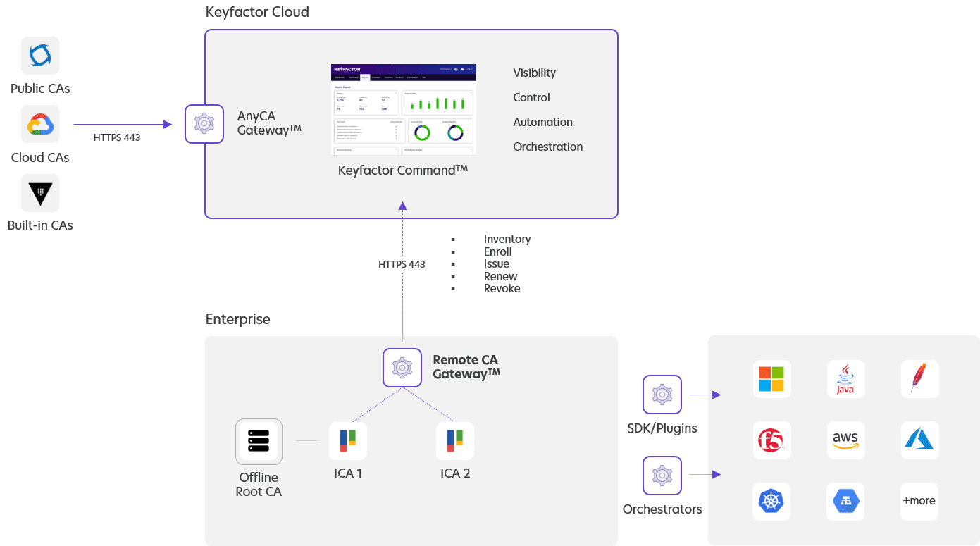Click the Google Cloud load balancer icon
Viewport: 980px width, 546px height.
coord(845,502)
